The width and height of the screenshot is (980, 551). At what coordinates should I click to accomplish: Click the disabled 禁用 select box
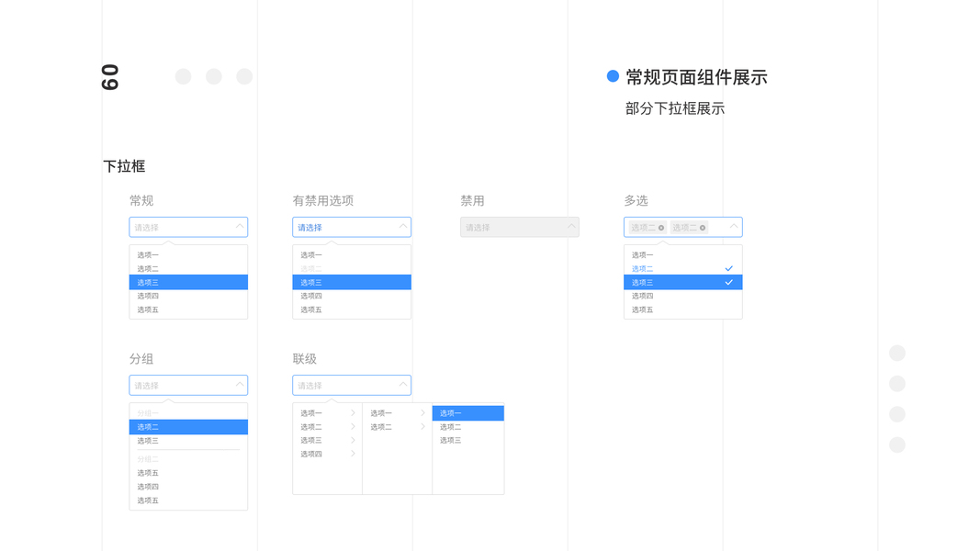point(519,227)
